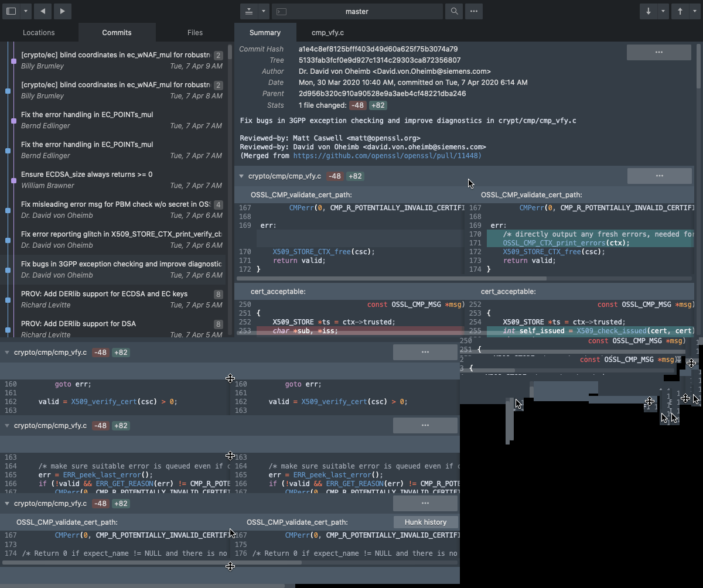Navigate back with the left arrow
Image resolution: width=703 pixels, height=588 pixels.
43,11
